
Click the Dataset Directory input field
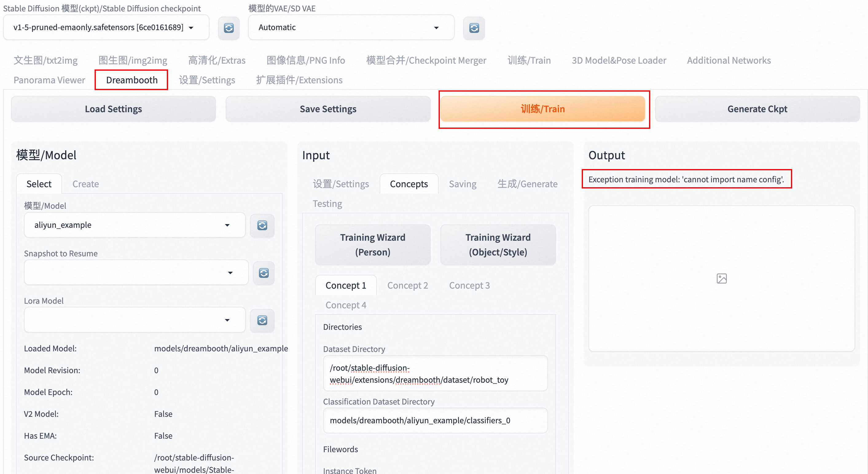tap(435, 373)
